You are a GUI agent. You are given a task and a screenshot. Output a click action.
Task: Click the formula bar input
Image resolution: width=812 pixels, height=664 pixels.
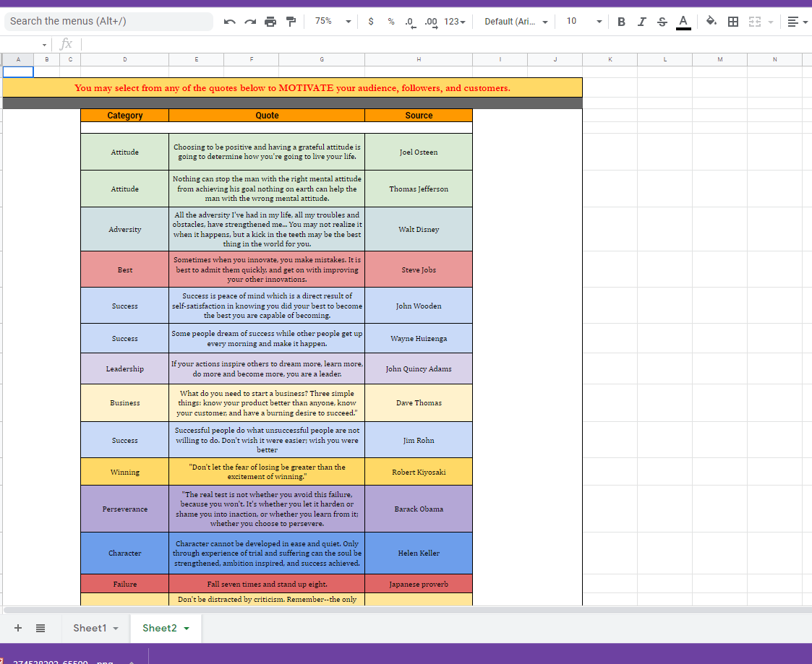click(445, 45)
